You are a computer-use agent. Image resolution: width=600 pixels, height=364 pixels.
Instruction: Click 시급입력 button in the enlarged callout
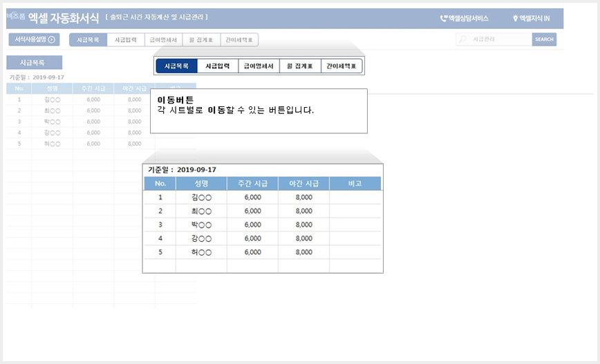(217, 66)
